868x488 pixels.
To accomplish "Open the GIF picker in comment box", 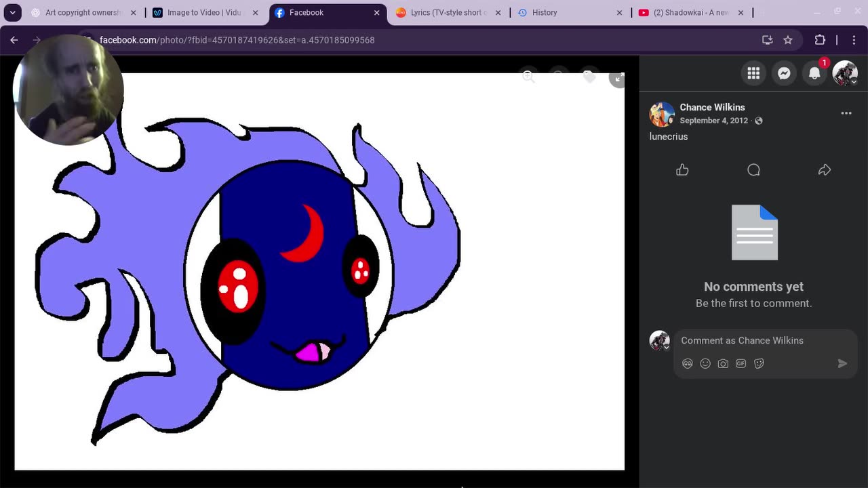I will point(741,364).
